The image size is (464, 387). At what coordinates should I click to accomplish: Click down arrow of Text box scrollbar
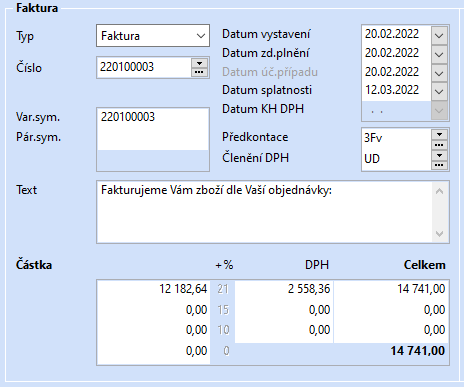click(439, 234)
